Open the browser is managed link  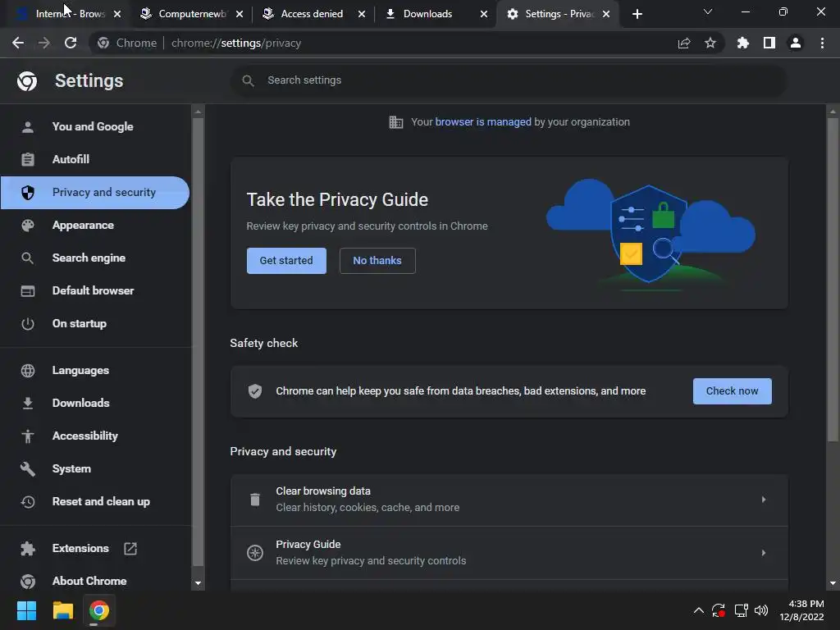coord(482,121)
